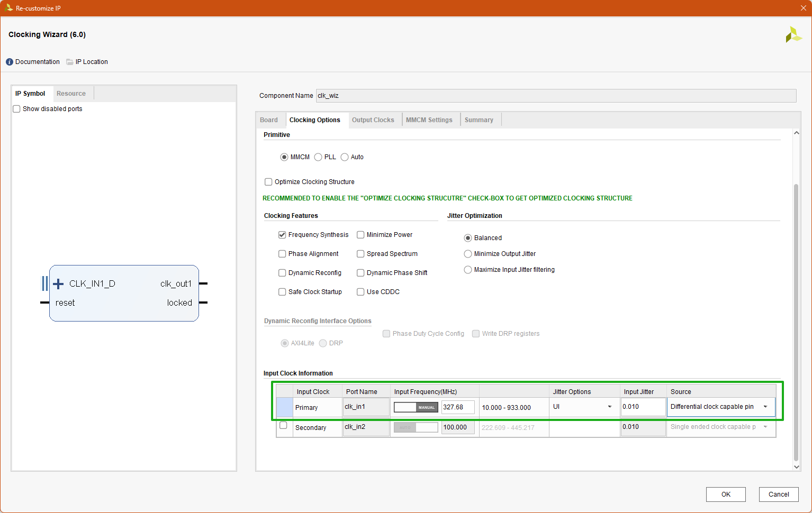Toggle primary input frequency Manual switch
The image size is (812, 513).
coord(416,407)
